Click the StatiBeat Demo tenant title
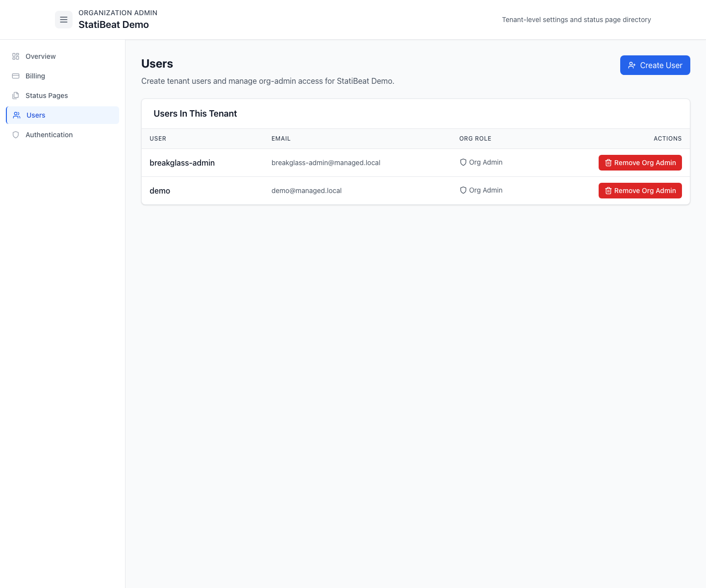 pos(114,24)
